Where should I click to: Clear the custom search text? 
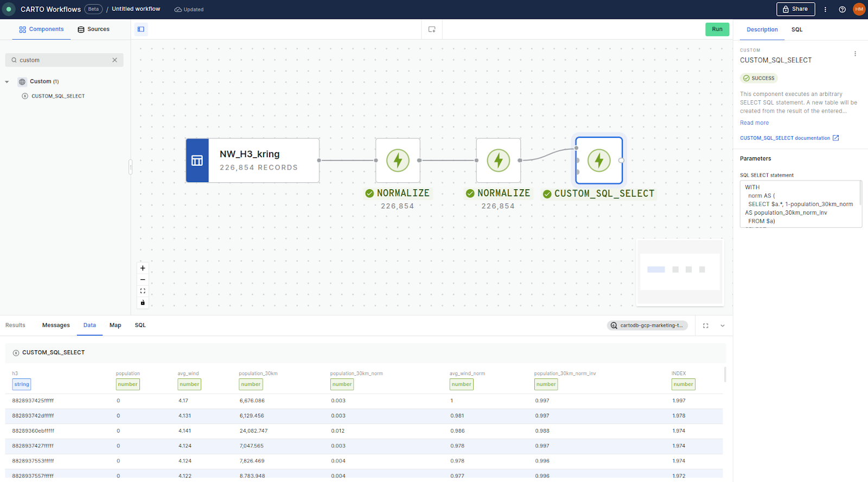[114, 60]
